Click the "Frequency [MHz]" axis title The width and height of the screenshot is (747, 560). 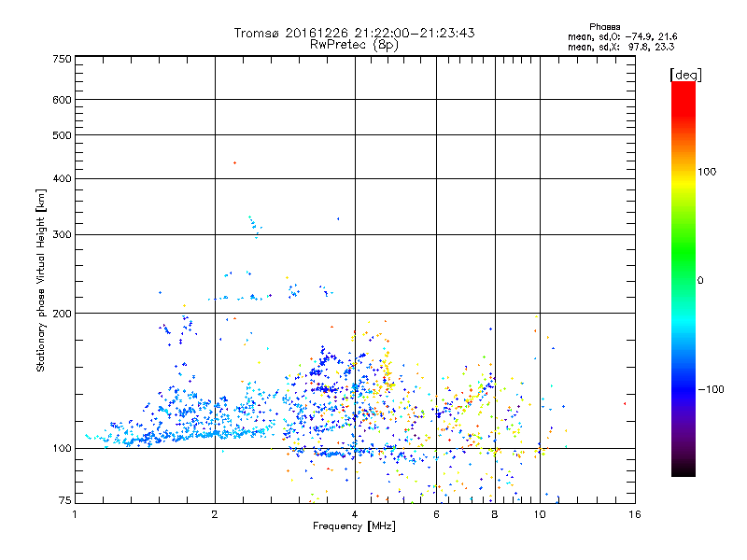354,526
